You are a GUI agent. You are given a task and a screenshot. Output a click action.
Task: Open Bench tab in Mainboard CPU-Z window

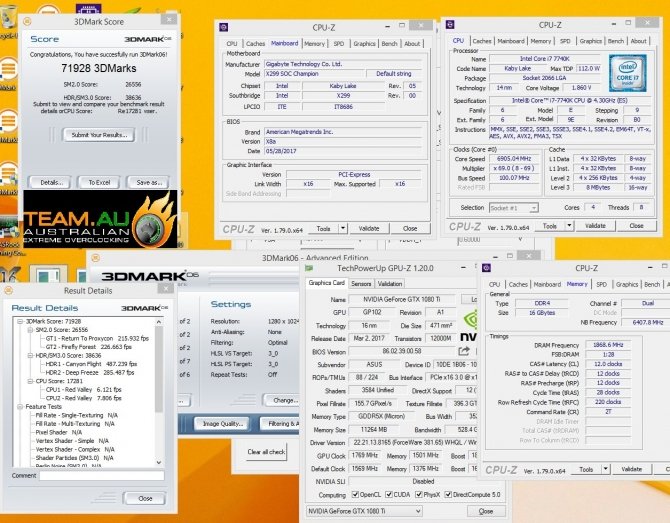tap(389, 44)
